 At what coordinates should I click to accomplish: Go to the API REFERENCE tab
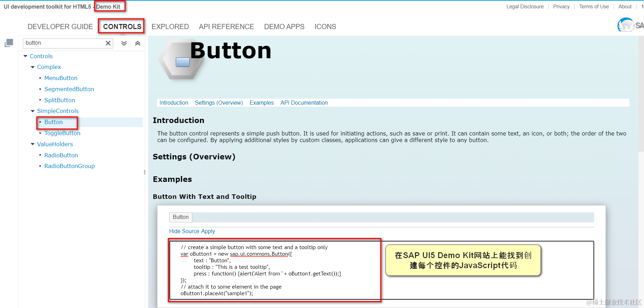[226, 27]
